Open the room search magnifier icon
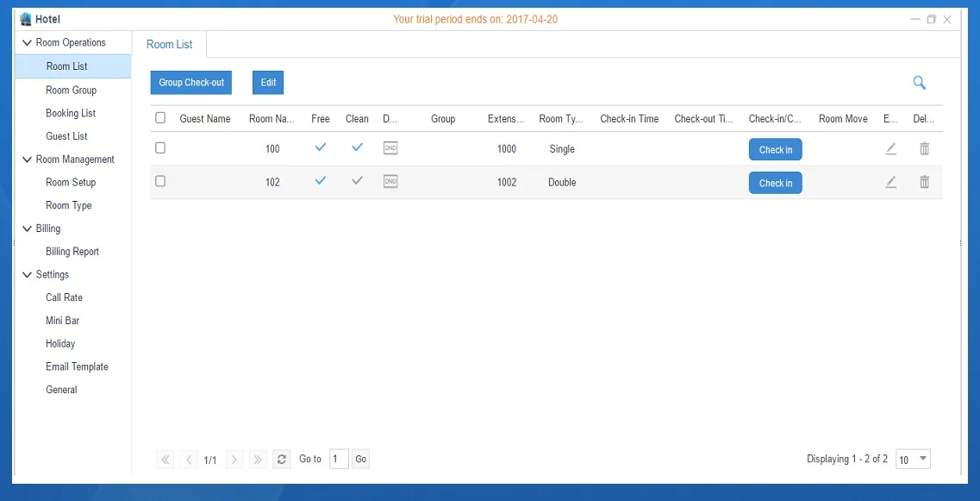980x501 pixels. pyautogui.click(x=919, y=83)
